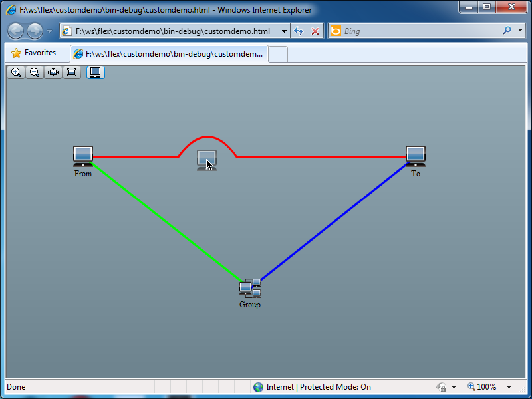Click the Refresh page icon

[299, 31]
